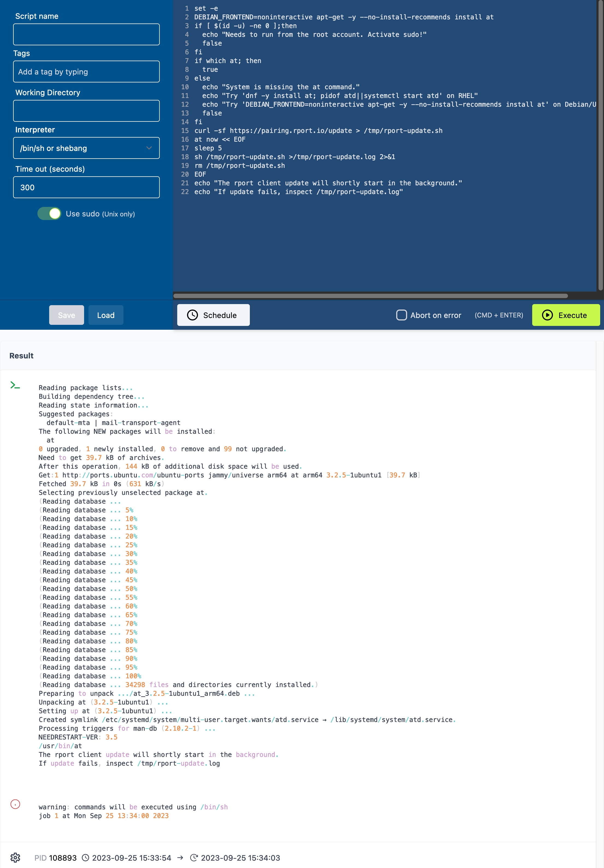Open the Interpreter dropdown
This screenshot has height=868, width=604.
click(x=86, y=148)
